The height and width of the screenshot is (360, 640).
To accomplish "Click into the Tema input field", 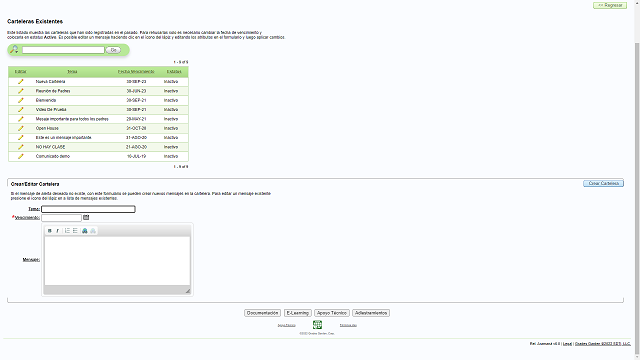I will pyautogui.click(x=88, y=209).
